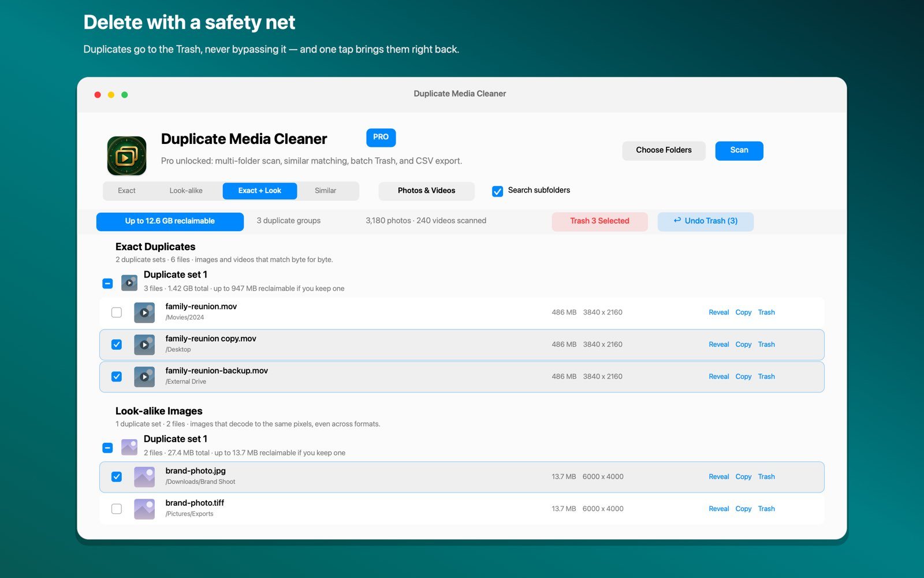Switch to the Look-alike matching mode

(186, 191)
